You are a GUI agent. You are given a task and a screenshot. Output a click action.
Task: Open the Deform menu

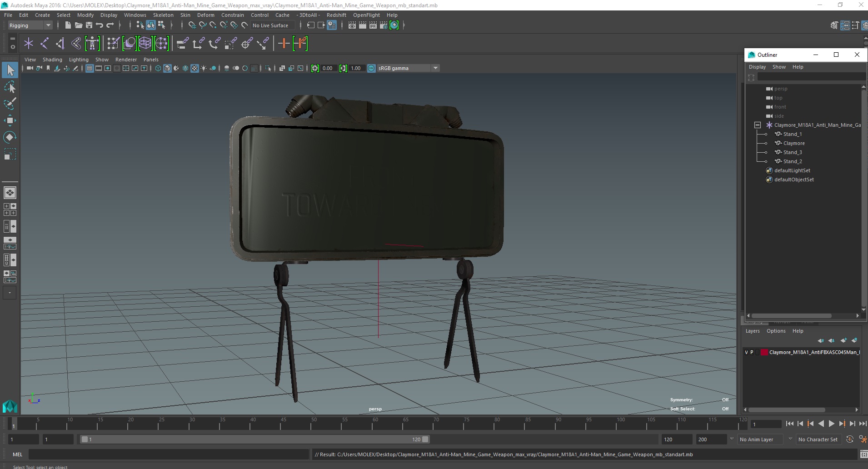click(x=205, y=15)
